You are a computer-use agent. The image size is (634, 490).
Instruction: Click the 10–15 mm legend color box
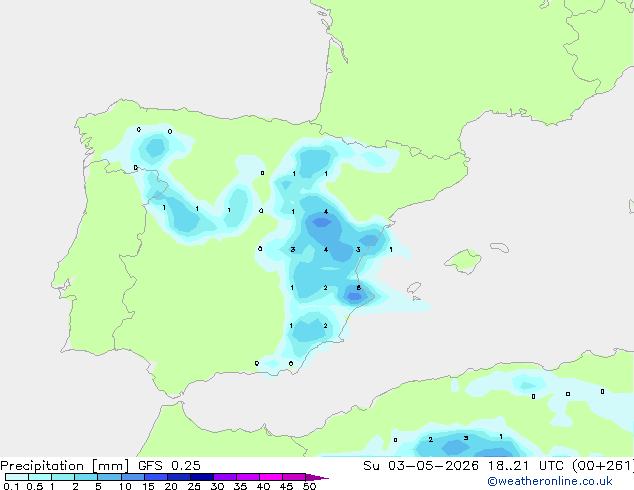(x=132, y=477)
